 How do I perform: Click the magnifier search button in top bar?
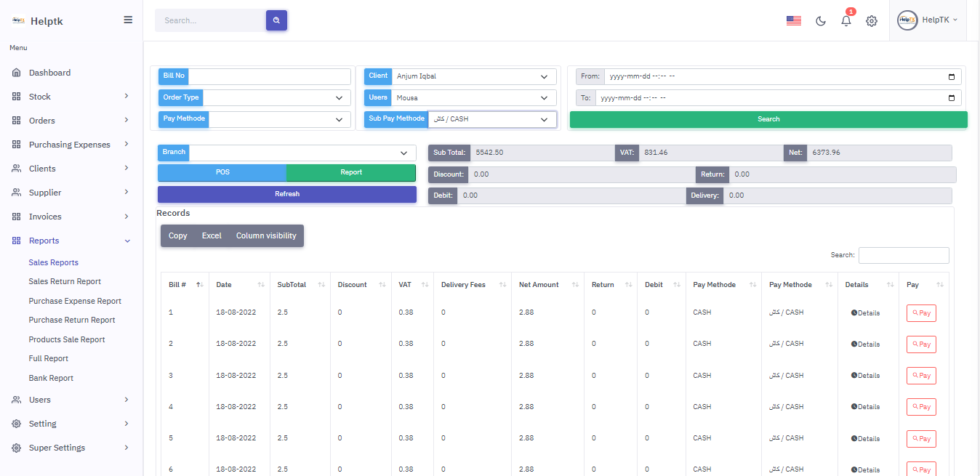pyautogui.click(x=276, y=20)
